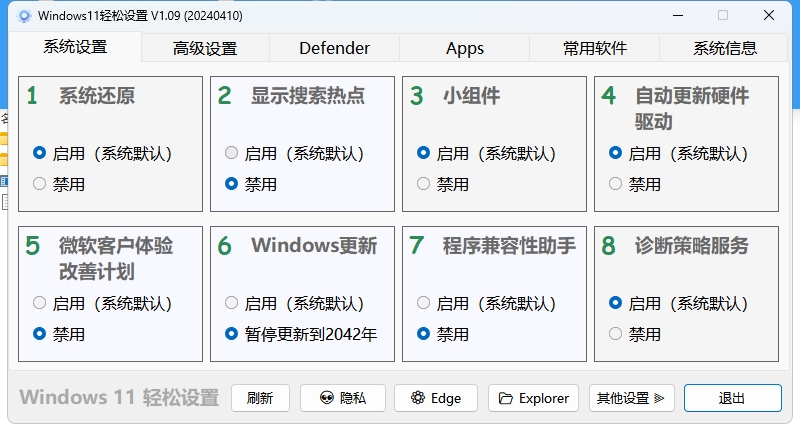Select 启用 under 微软客户体验改善计划
The height and width of the screenshot is (431, 800).
[x=102, y=303]
